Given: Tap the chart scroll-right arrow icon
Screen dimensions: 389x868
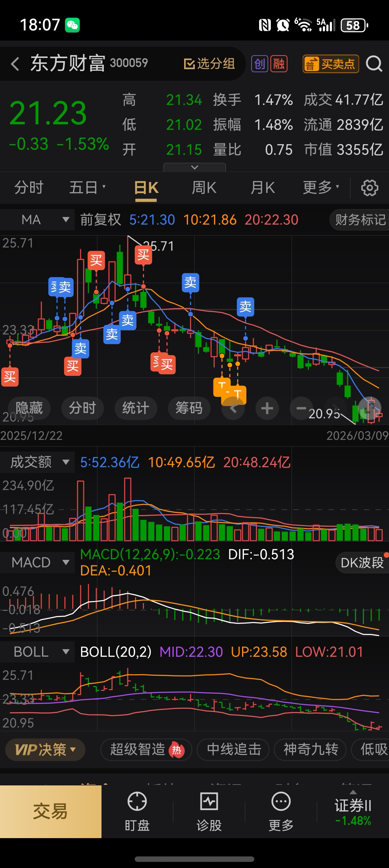Looking at the screenshot, I should (335, 408).
